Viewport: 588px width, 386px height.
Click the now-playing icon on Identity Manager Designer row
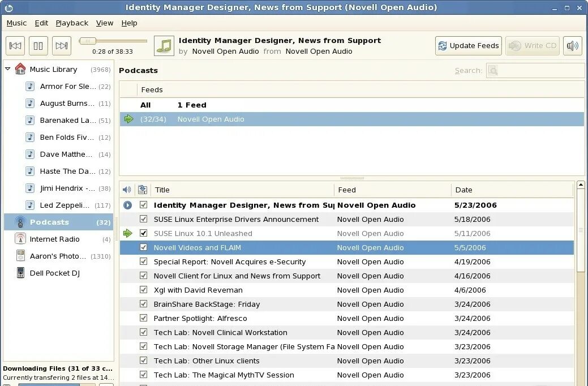pyautogui.click(x=127, y=205)
